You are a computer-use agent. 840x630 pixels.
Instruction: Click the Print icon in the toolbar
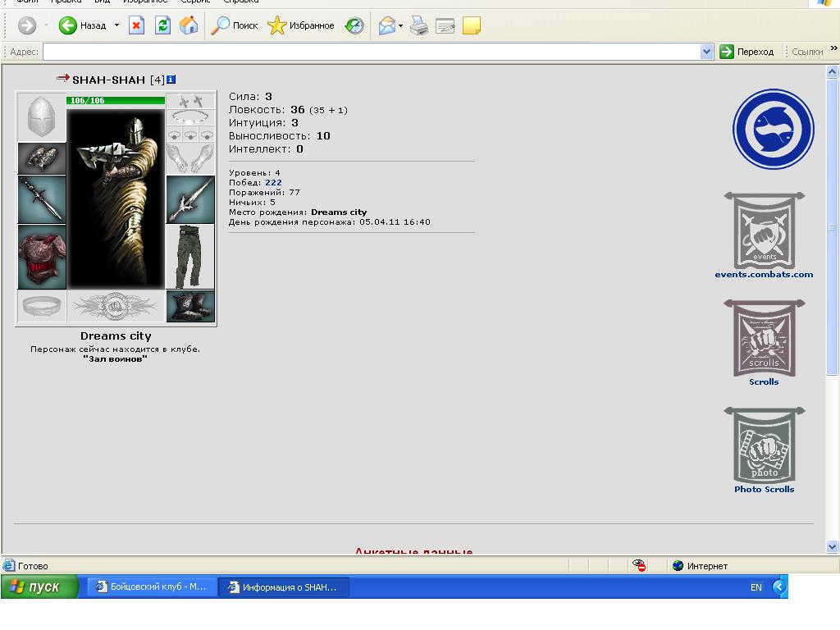419,25
